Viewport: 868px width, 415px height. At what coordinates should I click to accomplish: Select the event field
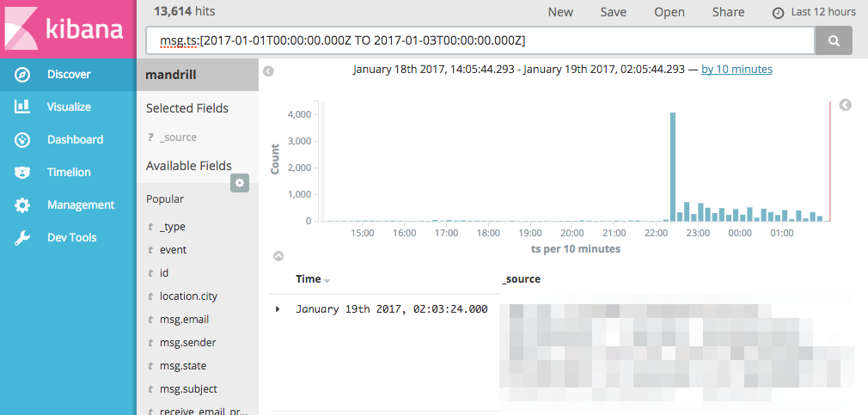point(174,250)
